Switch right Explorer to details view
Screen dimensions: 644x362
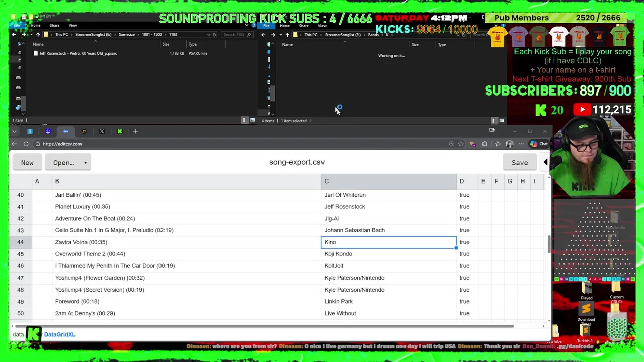click(x=494, y=121)
